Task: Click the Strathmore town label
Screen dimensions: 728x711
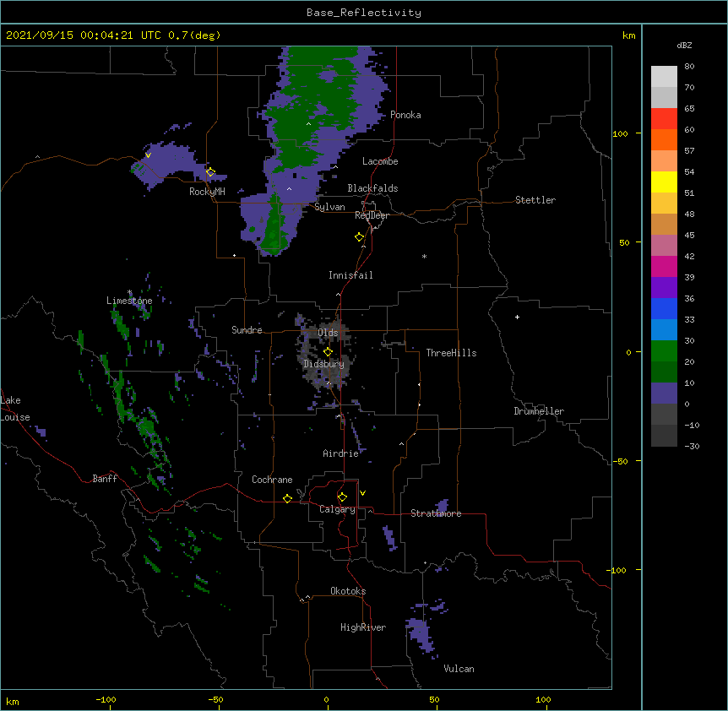Action: point(436,513)
